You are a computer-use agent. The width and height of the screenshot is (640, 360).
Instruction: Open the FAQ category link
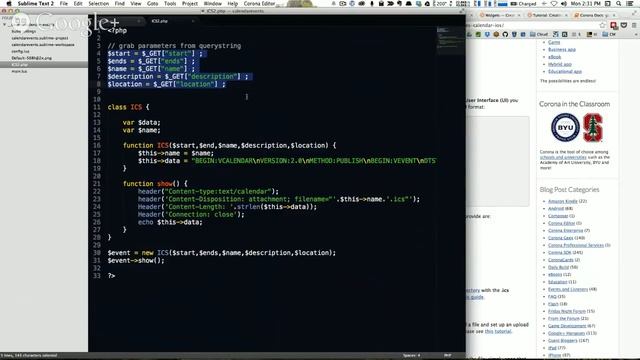pos(552,297)
